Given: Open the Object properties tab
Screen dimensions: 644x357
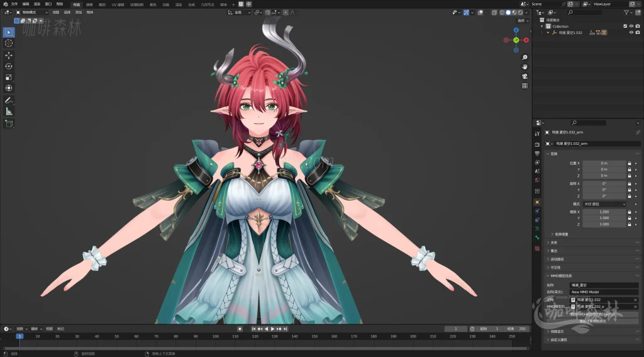Looking at the screenshot, I should pos(537,202).
